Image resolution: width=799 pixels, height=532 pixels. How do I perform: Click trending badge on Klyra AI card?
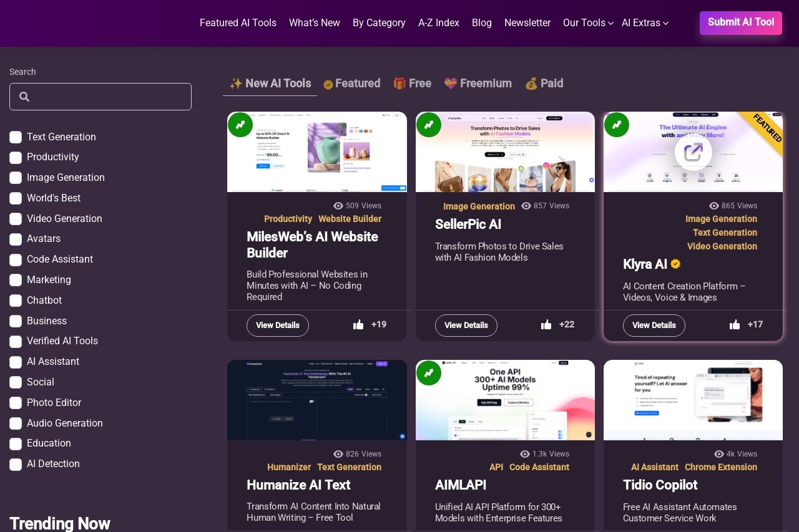click(617, 125)
